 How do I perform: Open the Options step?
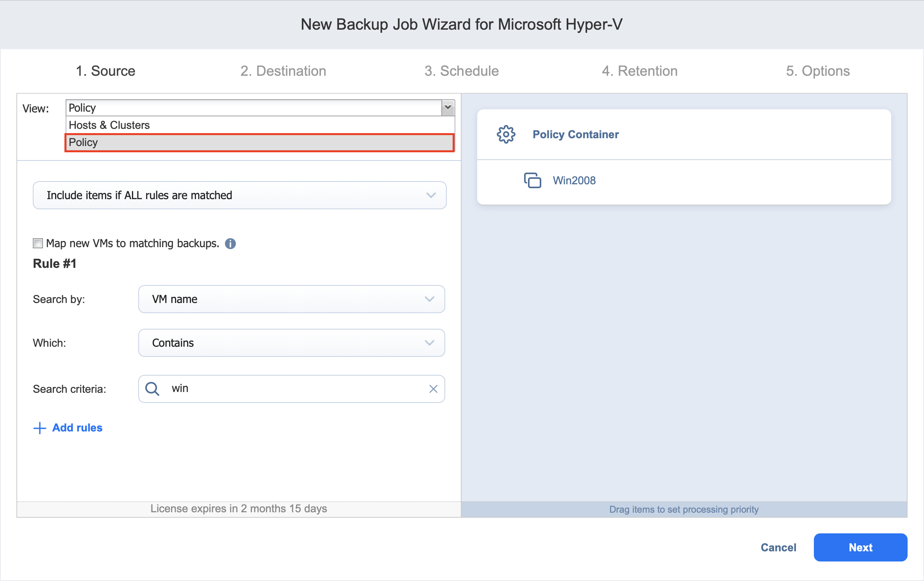818,71
